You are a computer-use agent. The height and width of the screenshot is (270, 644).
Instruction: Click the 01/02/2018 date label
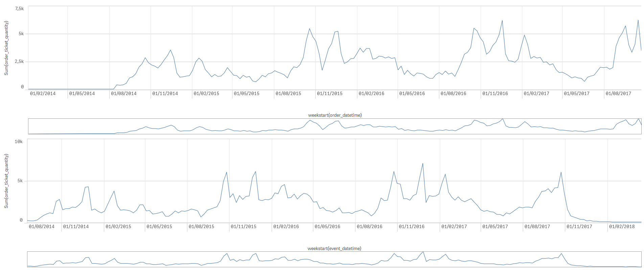622,226
